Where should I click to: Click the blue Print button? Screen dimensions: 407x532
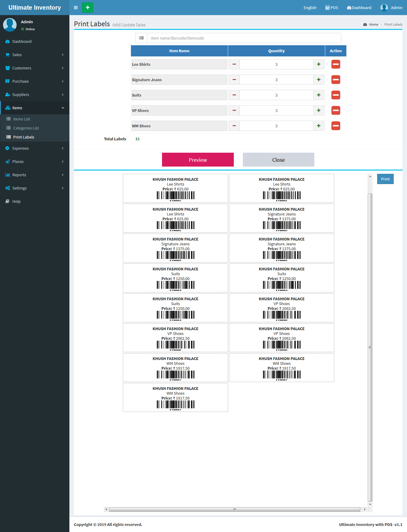pos(385,179)
